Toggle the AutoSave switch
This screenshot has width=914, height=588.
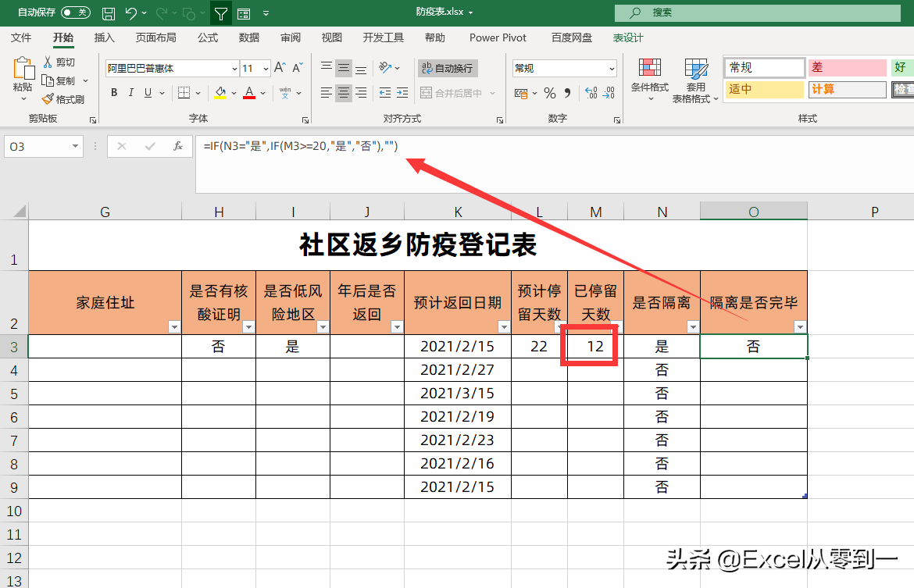(75, 12)
